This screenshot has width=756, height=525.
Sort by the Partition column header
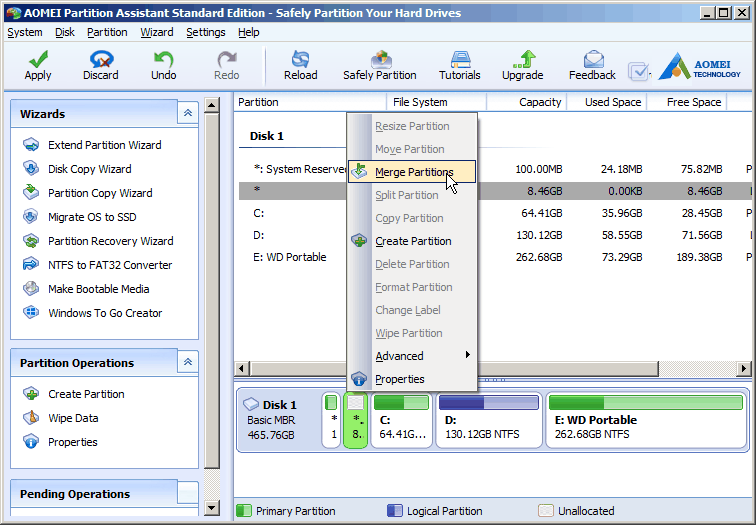[310, 102]
